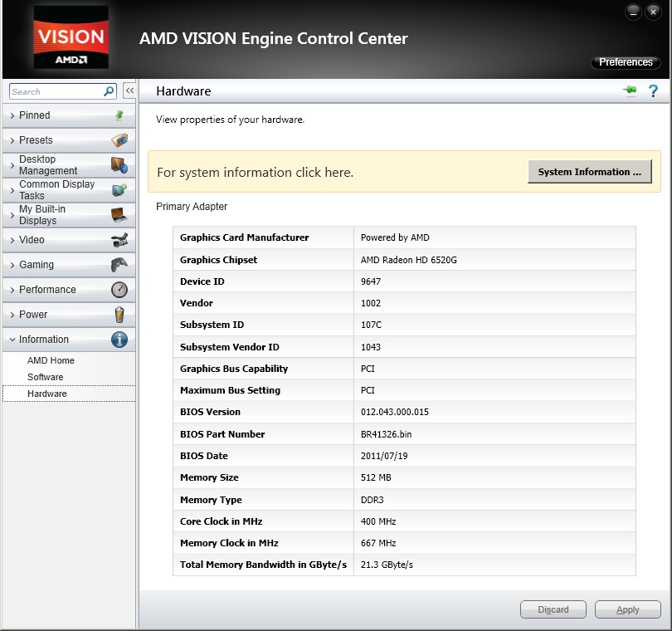Pin this page using the green pin icon in the Hardware header
Image resolution: width=672 pixels, height=631 pixels.
point(630,90)
